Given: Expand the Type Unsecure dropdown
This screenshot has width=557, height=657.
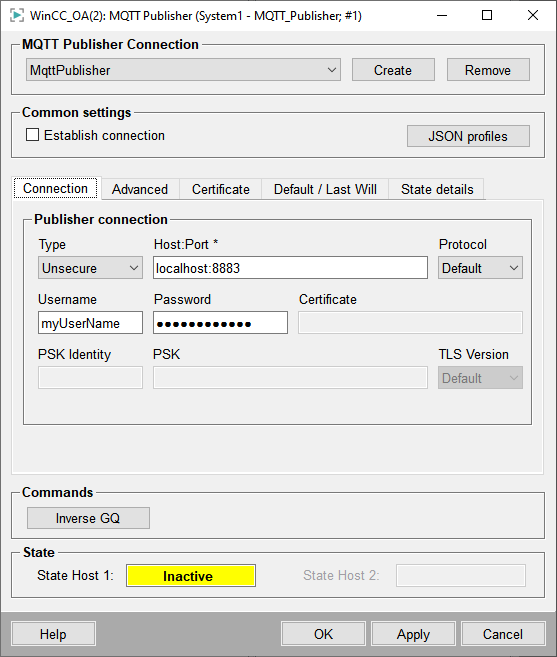Looking at the screenshot, I should (x=91, y=268).
